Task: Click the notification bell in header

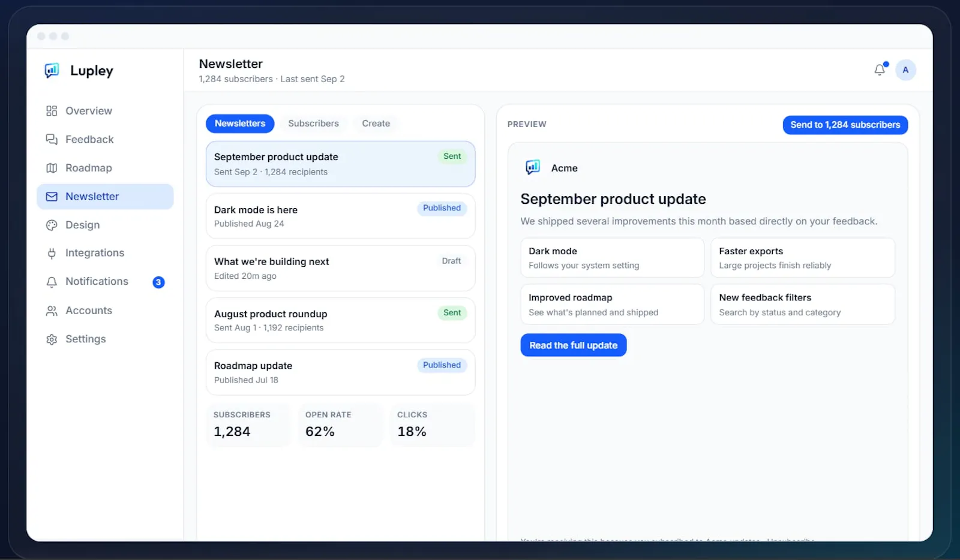Action: [880, 70]
